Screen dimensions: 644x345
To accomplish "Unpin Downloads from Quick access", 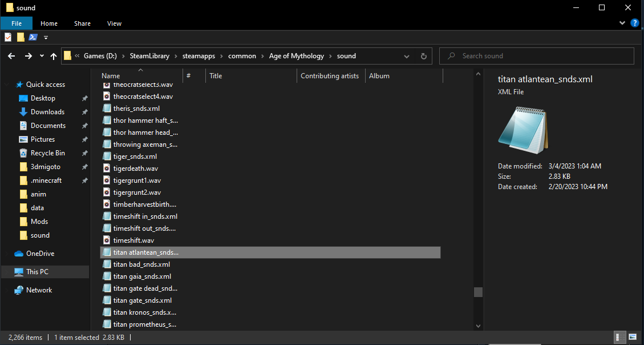I will pos(84,112).
